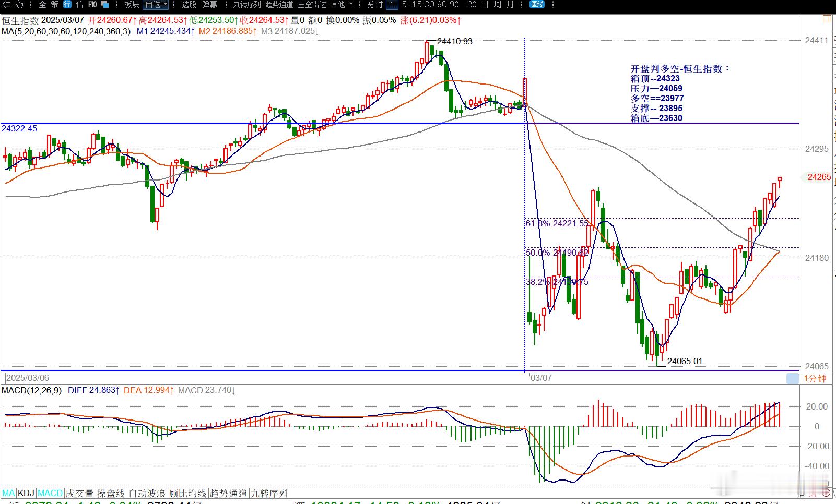Click the 24265 current price tag
Screen dimensions: 836x504
point(819,177)
